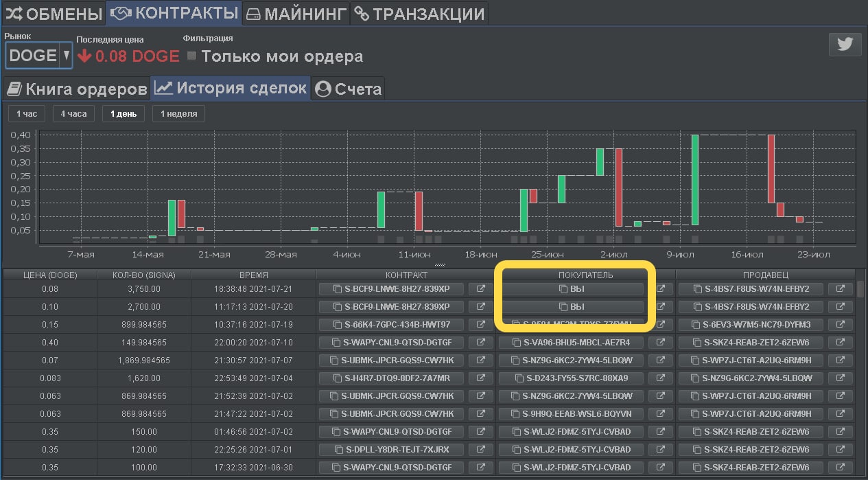
Task: Open contract link in 21:30:57 2021-07-07 row
Action: [480, 361]
